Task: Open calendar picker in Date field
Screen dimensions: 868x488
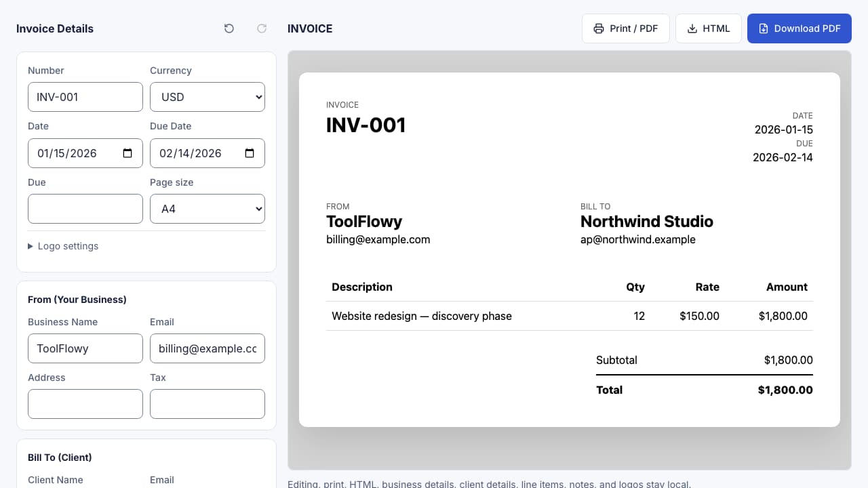Action: (x=127, y=153)
